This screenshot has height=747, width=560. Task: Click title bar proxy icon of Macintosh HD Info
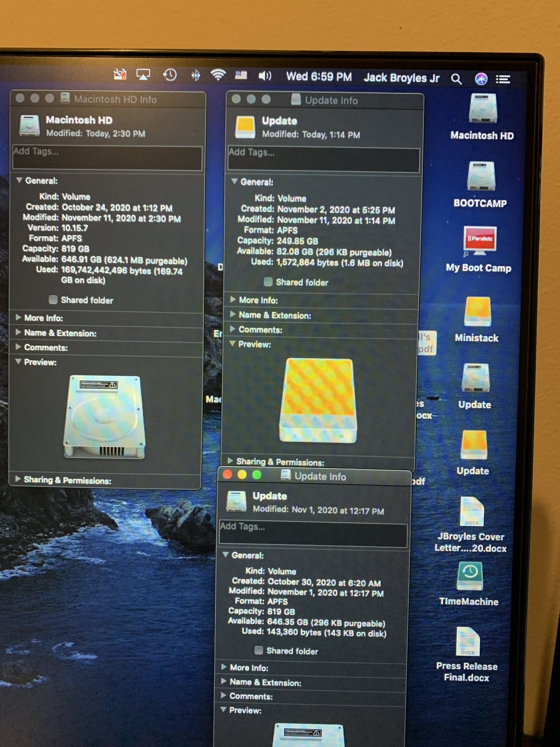(x=65, y=98)
